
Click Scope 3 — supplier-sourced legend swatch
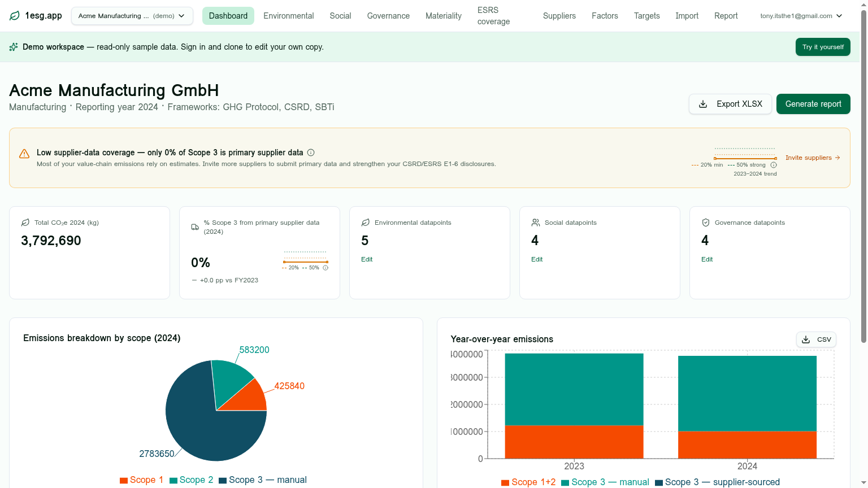tap(659, 483)
